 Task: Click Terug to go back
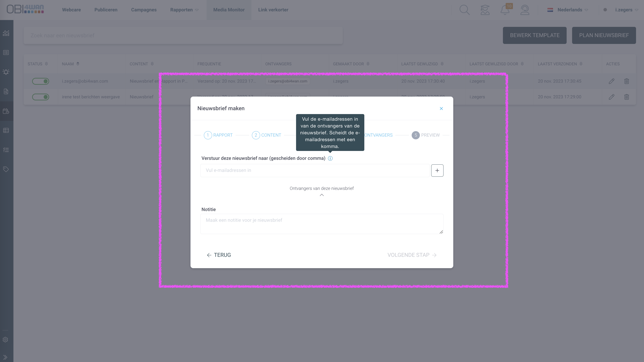pos(219,255)
